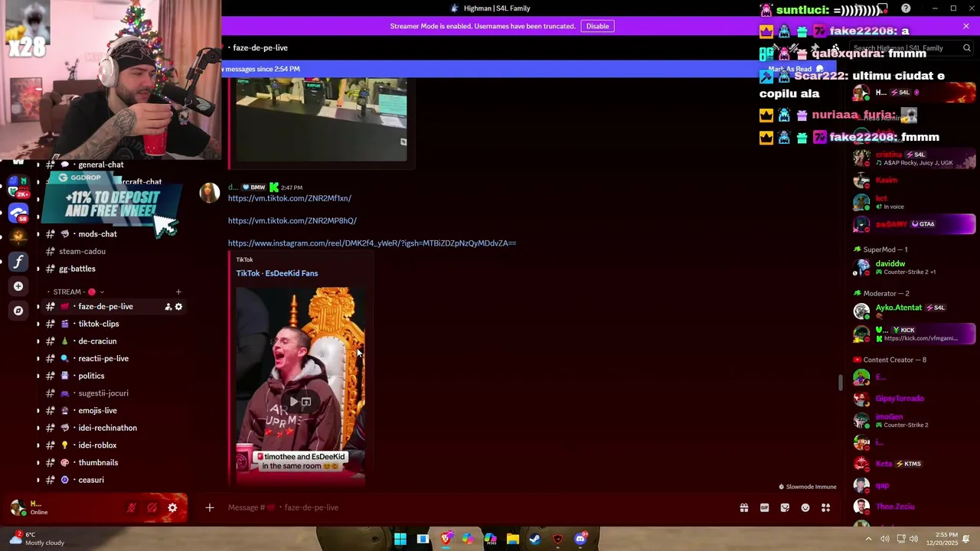Click Mark As Read

pos(795,69)
